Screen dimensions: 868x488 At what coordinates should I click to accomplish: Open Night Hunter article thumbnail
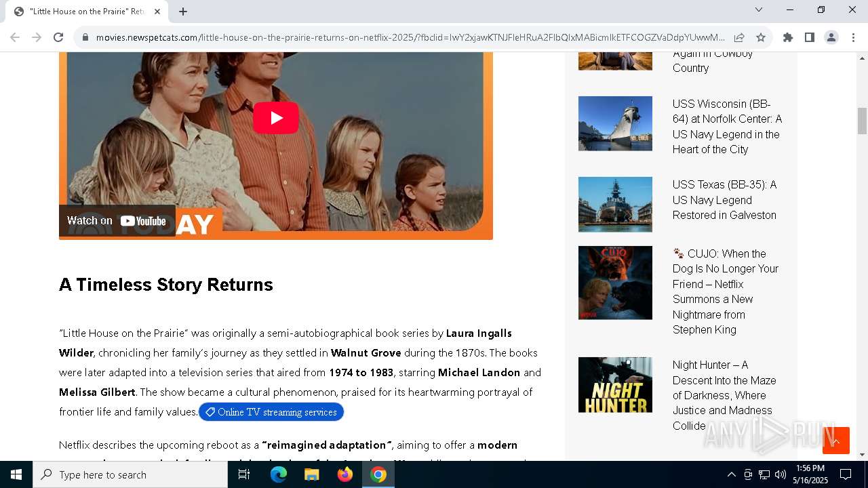(x=615, y=385)
